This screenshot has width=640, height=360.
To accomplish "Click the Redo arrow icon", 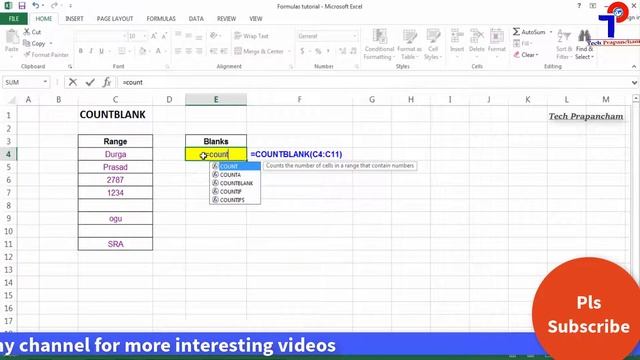I will pos(54,6).
